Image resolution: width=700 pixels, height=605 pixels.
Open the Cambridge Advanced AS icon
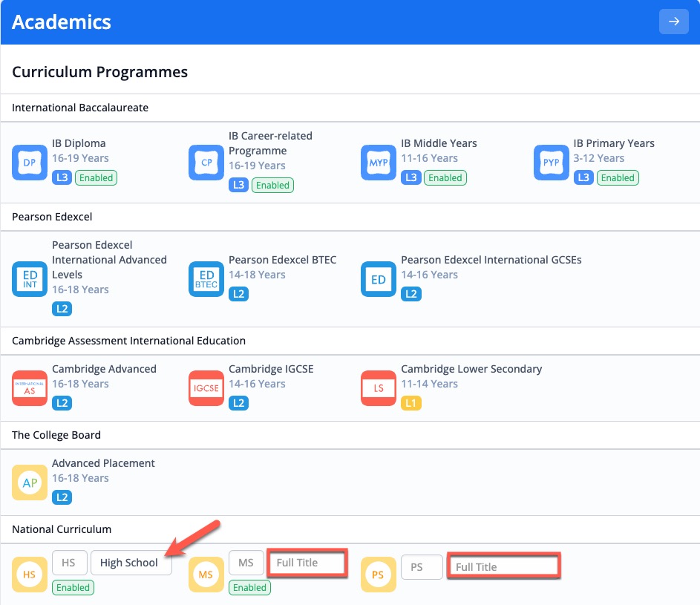tap(30, 388)
